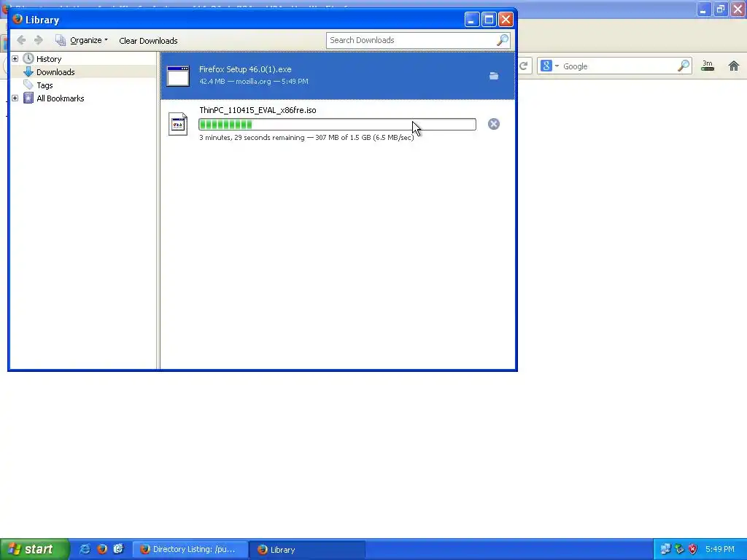
Task: Maximize the Library window
Action: pos(489,20)
